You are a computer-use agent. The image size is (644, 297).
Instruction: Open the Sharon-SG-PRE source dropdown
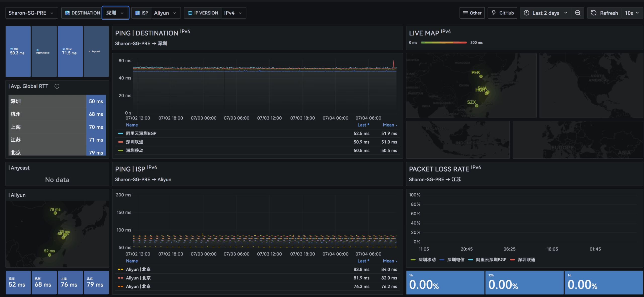[31, 13]
